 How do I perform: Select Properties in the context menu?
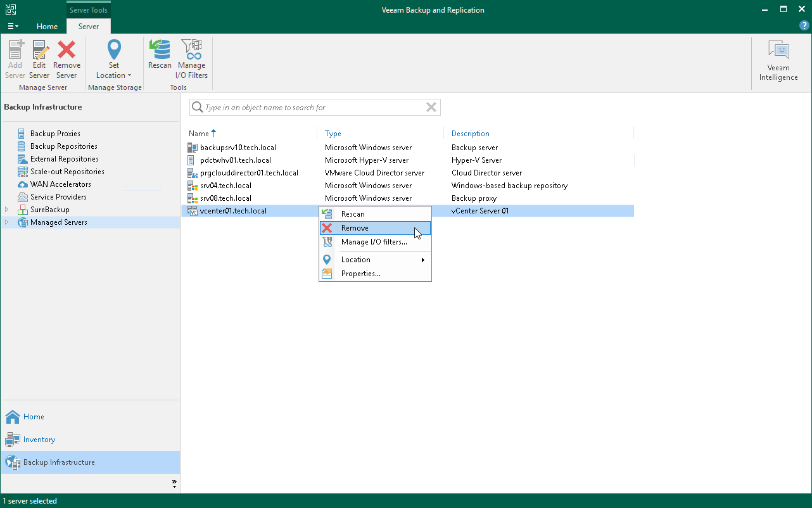tap(360, 274)
